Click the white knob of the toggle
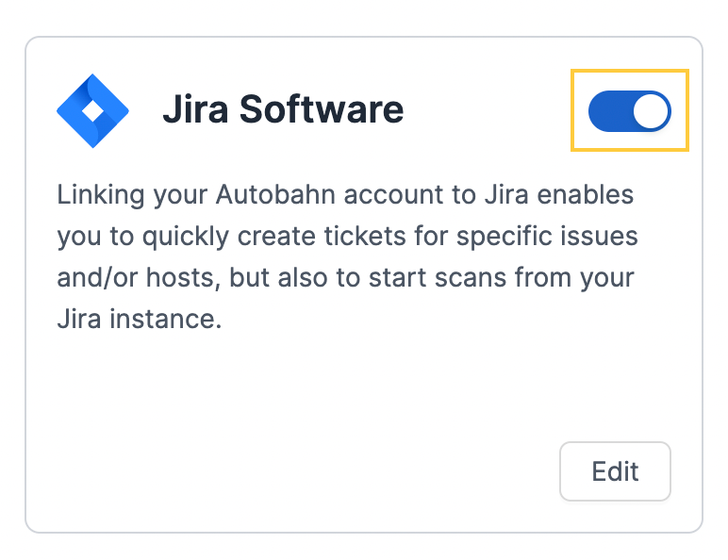This screenshot has height=560, width=728. tap(651, 111)
